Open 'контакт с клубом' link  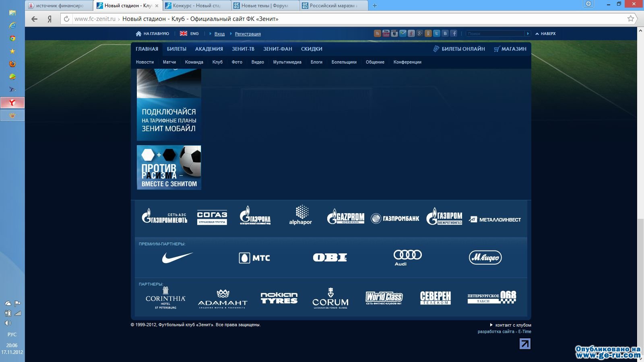click(513, 325)
